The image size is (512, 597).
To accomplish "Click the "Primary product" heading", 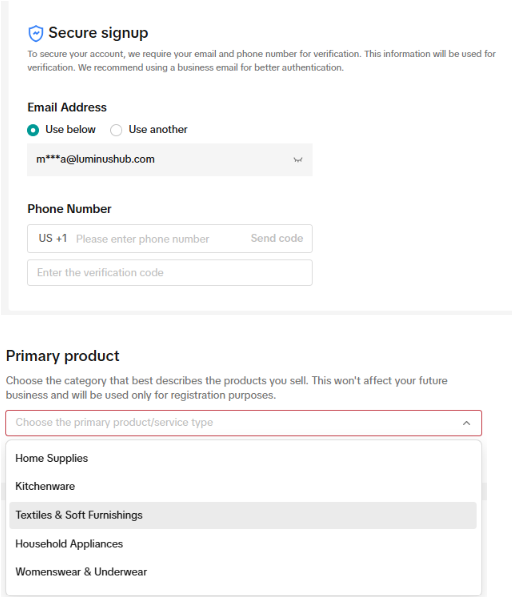I will coord(63,356).
